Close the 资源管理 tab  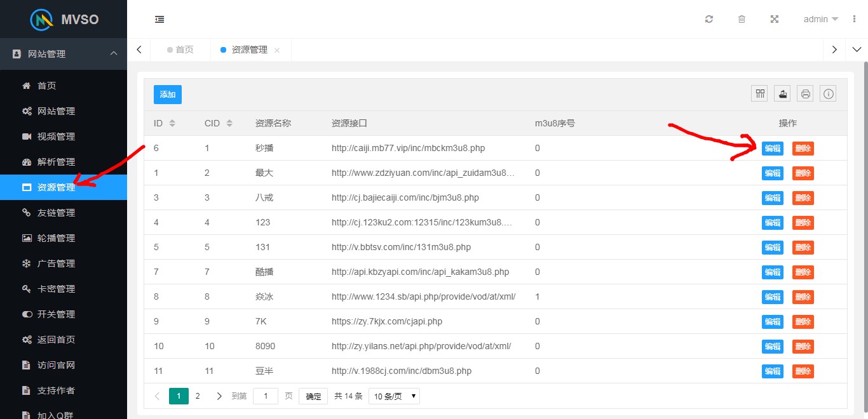tap(277, 50)
